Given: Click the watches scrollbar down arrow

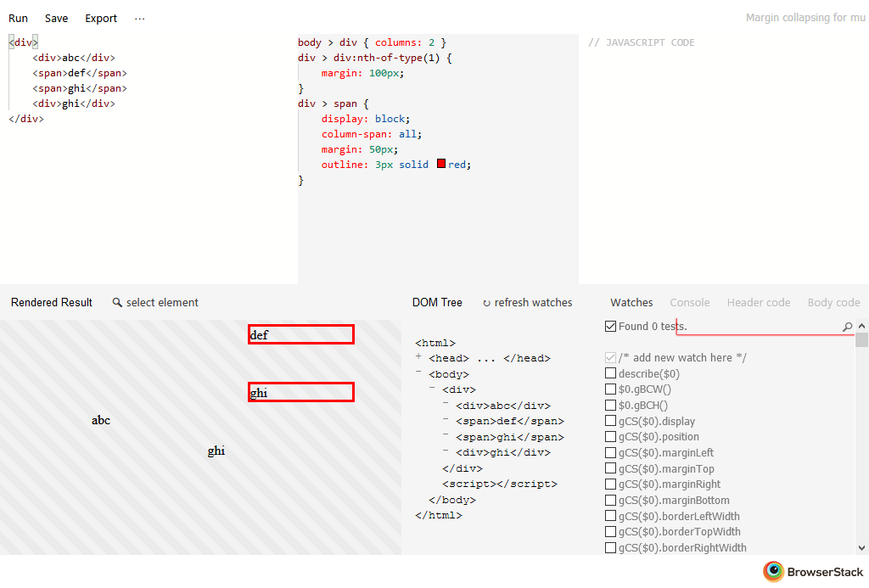Looking at the screenshot, I should [x=861, y=548].
